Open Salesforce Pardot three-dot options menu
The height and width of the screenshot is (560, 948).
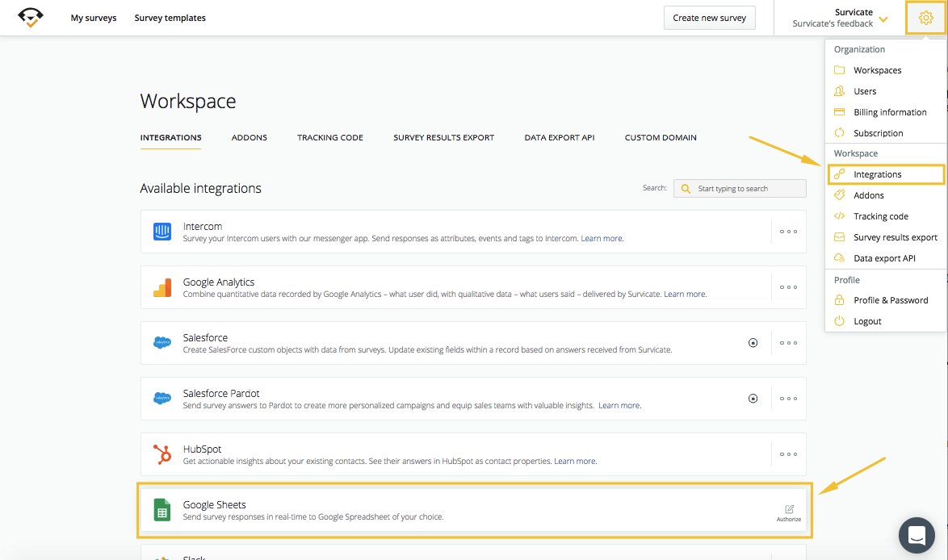click(788, 398)
